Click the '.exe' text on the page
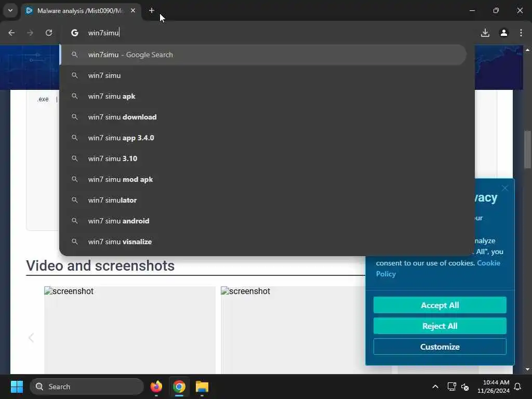The width and height of the screenshot is (532, 399). [43, 99]
